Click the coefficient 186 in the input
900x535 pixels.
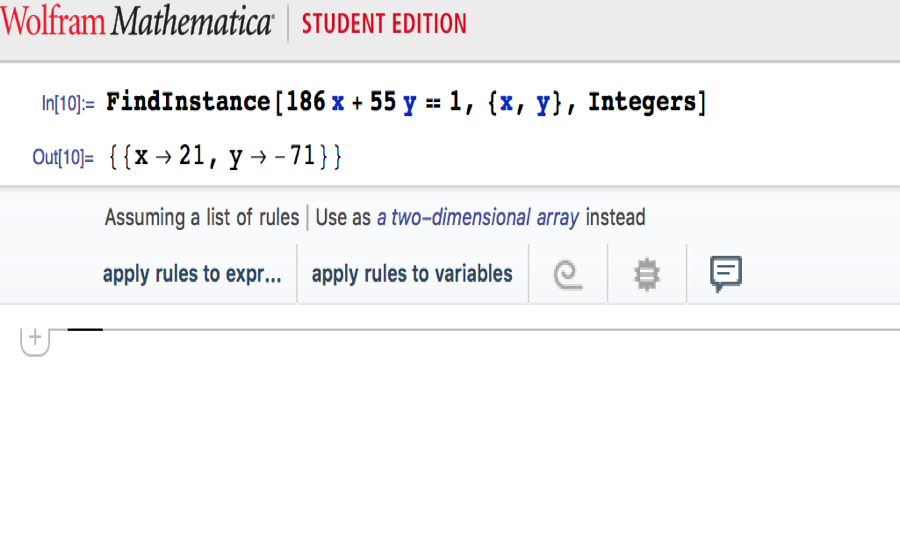[x=305, y=102]
